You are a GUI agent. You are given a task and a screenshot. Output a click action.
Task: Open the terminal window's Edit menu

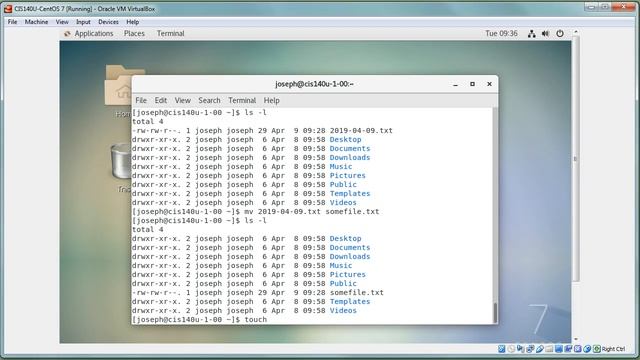pos(160,100)
